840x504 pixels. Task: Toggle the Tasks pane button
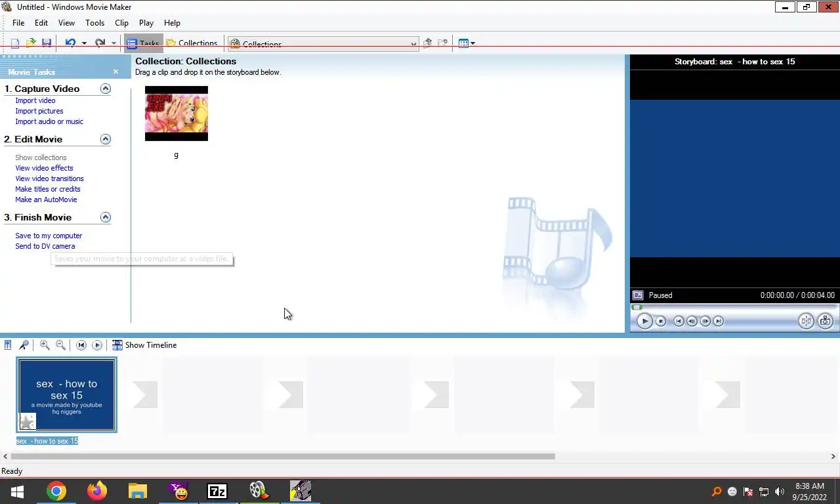pyautogui.click(x=143, y=43)
